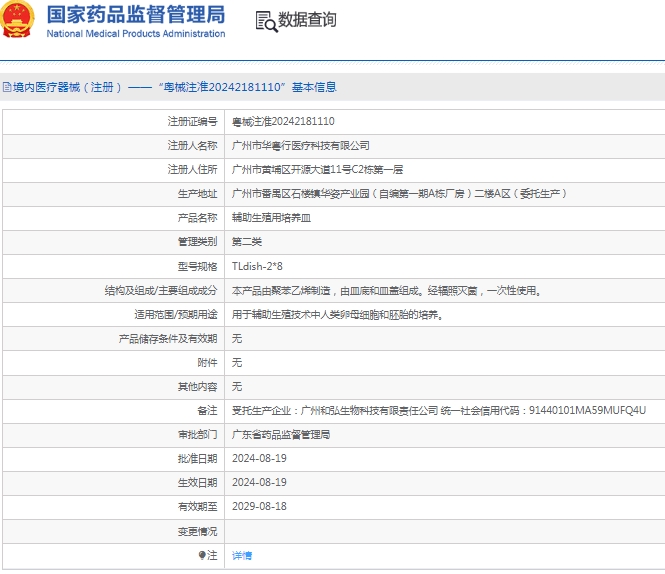Image resolution: width=665 pixels, height=574 pixels.
Task: Select 无 in the 产品储存条件及有效期 row
Action: click(237, 339)
